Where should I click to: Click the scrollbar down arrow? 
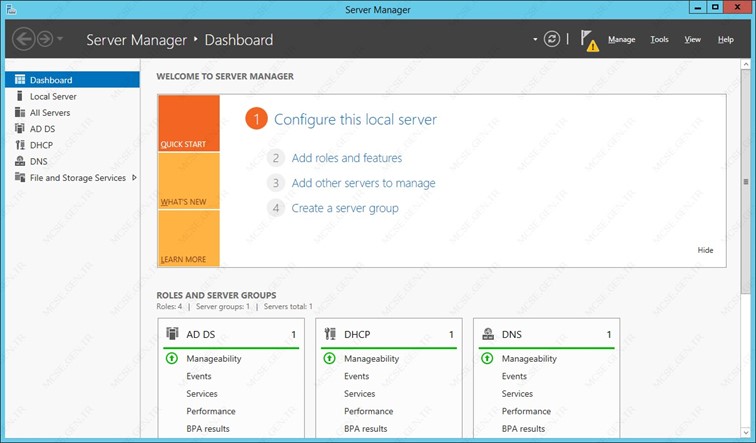(745, 432)
